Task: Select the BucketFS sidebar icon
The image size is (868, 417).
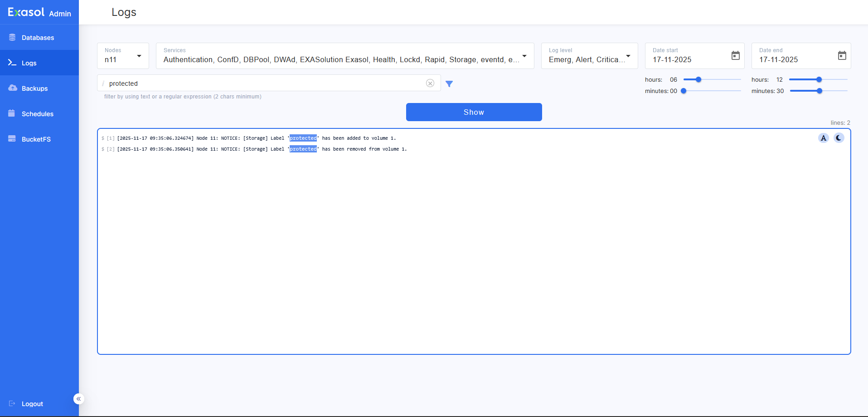Action: point(12,139)
